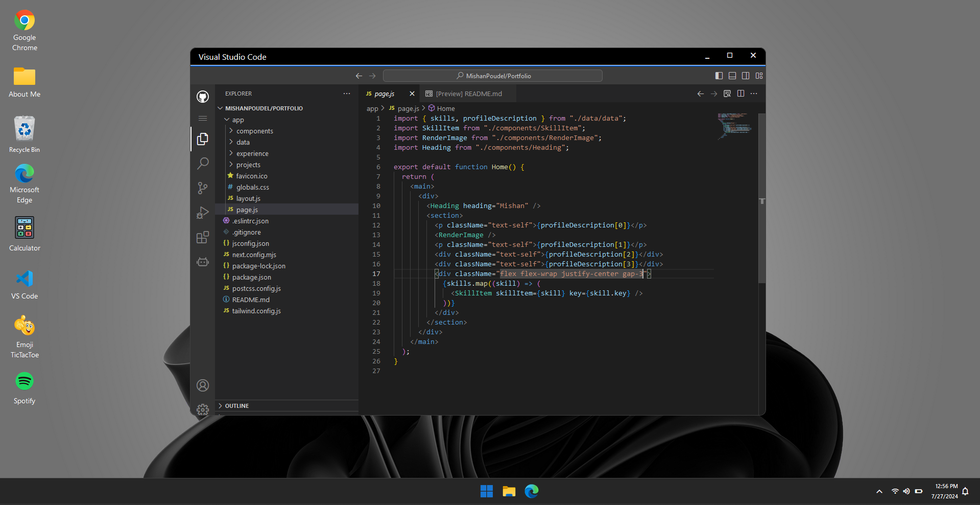This screenshot has height=505, width=980.
Task: Toggle the primary side bar visibility
Action: pos(719,76)
